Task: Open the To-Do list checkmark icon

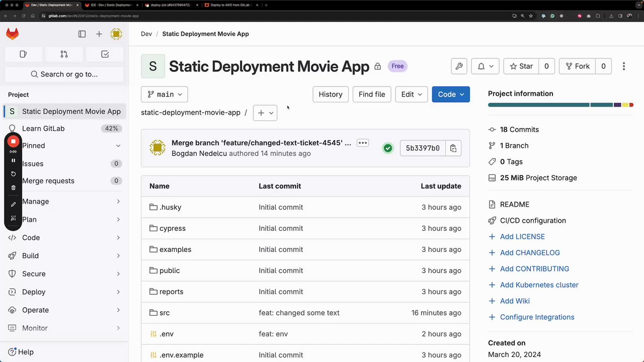Action: [105, 54]
